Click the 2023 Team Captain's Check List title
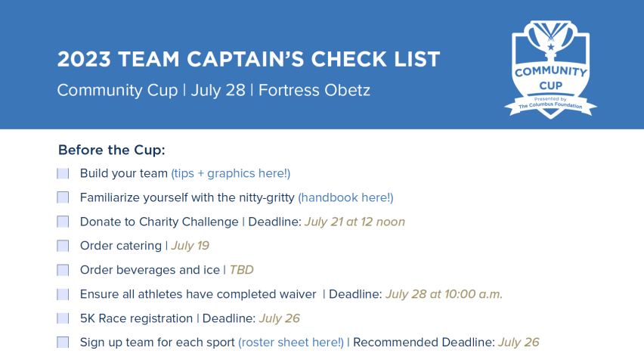This screenshot has height=363, width=644. pos(249,59)
